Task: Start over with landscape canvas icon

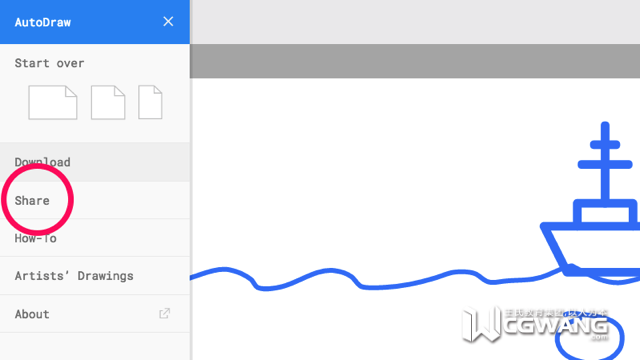Action: 53,102
